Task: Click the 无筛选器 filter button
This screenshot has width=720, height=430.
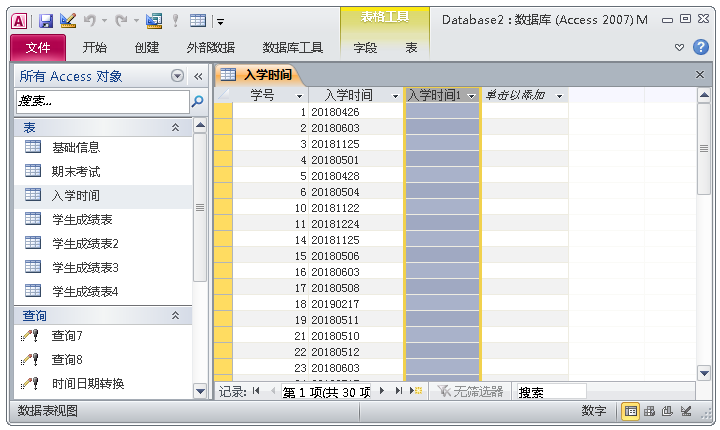Action: 469,391
